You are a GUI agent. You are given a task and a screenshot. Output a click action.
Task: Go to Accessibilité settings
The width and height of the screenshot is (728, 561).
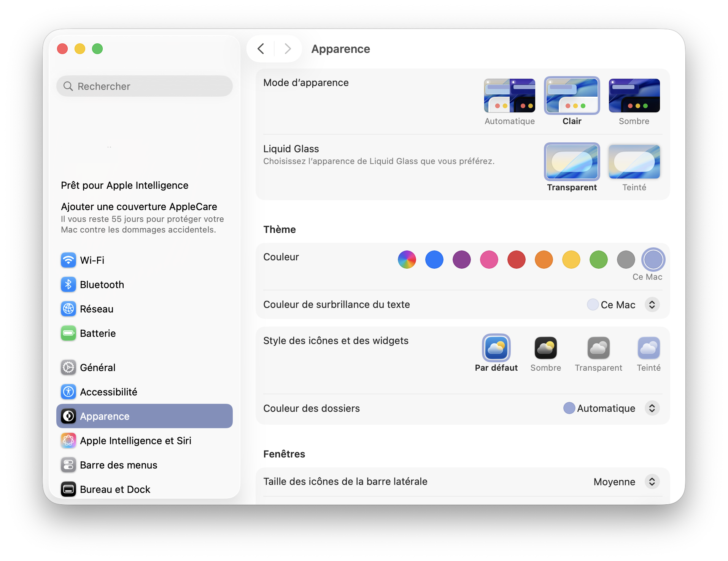point(108,392)
